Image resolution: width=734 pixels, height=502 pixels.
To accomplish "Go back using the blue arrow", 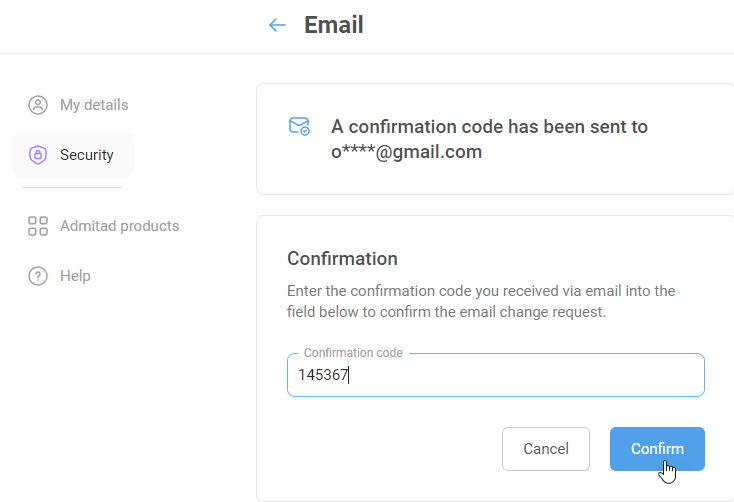I will pyautogui.click(x=277, y=25).
